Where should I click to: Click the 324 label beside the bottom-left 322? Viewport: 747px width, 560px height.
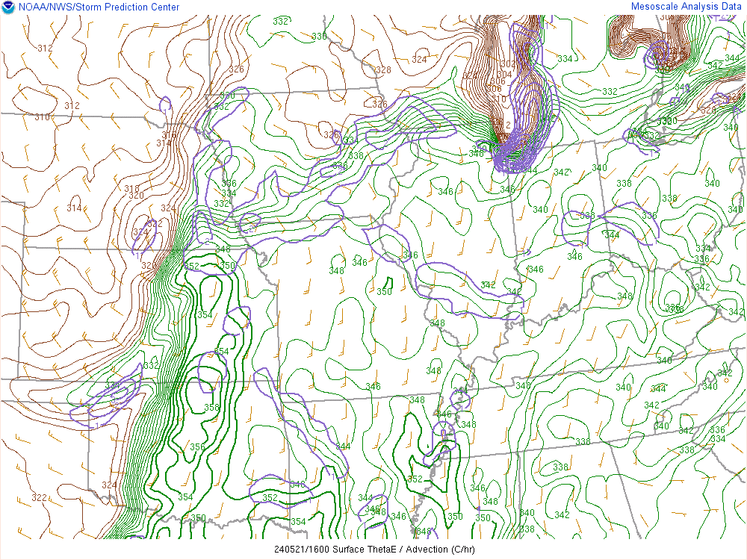click(109, 485)
